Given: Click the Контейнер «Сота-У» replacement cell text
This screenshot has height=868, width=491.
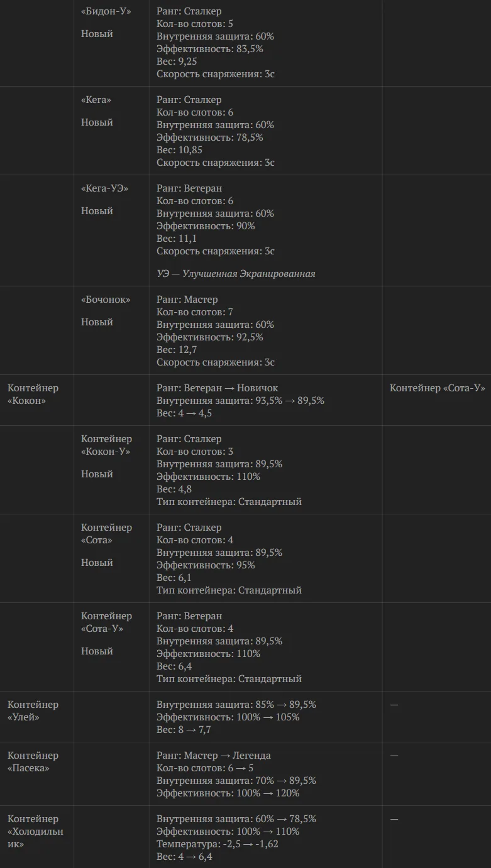Looking at the screenshot, I should 438,388.
